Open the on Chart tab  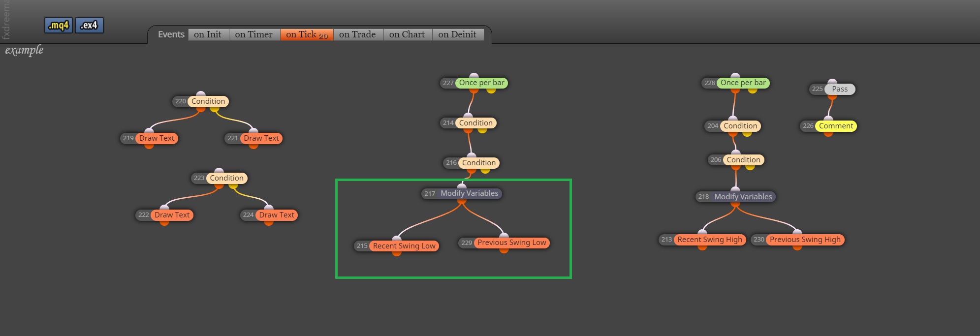point(408,34)
